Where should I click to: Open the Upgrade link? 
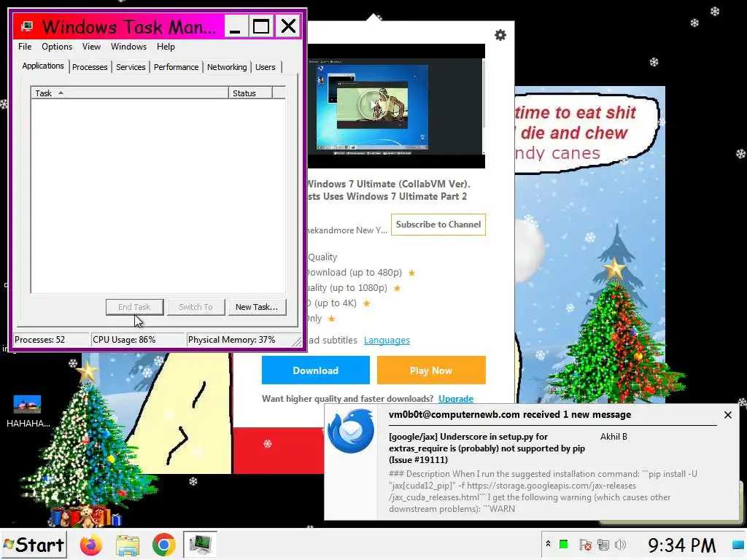click(x=456, y=399)
